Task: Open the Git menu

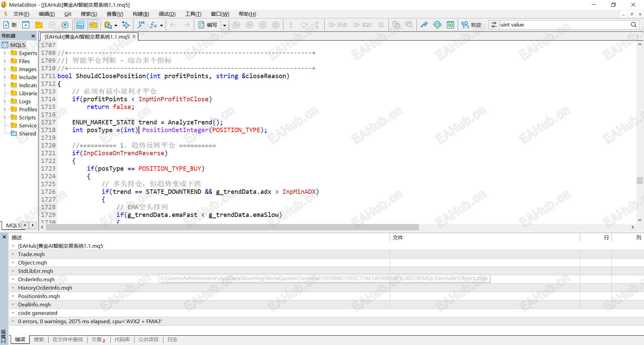Action: pyautogui.click(x=68, y=14)
